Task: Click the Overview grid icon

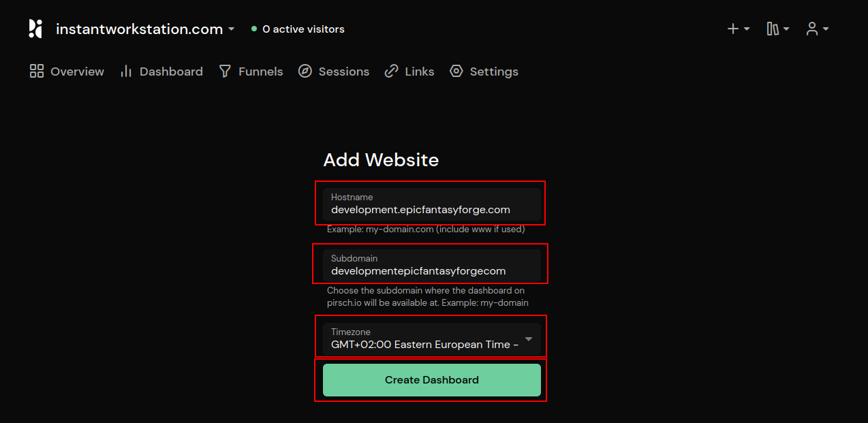Action: (37, 71)
